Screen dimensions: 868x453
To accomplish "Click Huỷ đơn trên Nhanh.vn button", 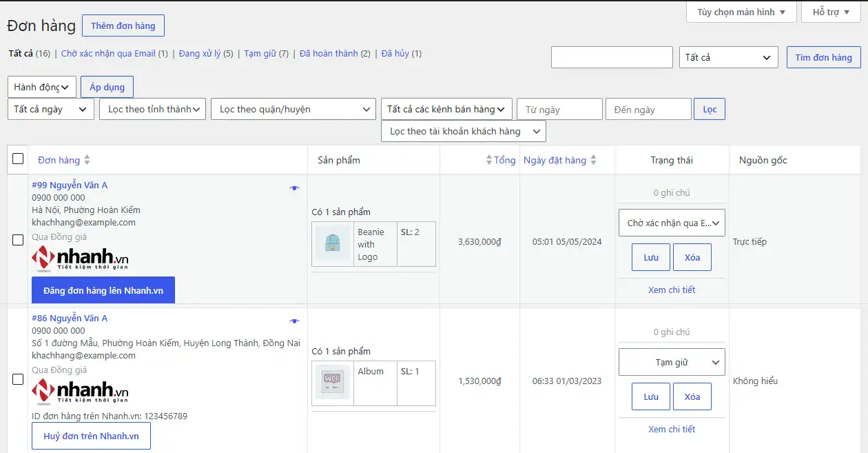I will pyautogui.click(x=91, y=436).
